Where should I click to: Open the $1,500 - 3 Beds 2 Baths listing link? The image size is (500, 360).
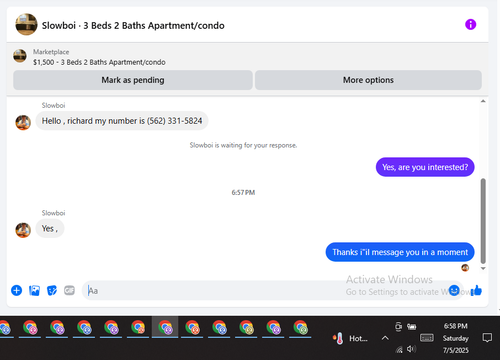[99, 62]
